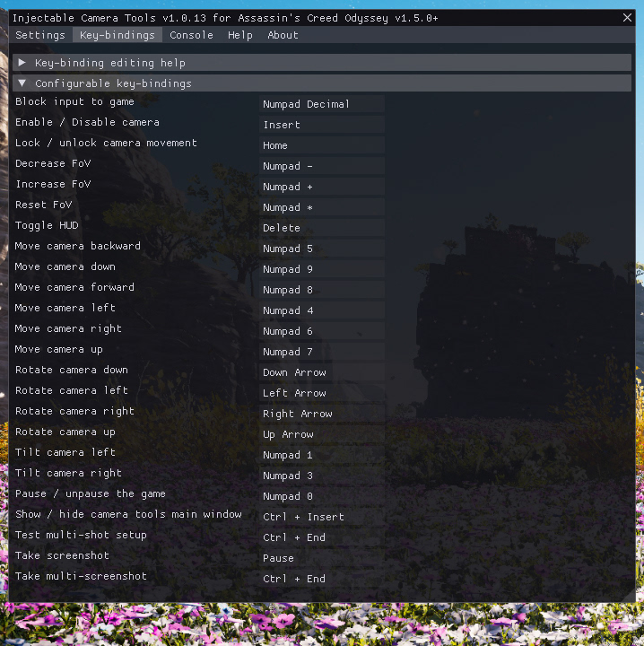
Task: Click the Left Arrow binding field
Action: tap(322, 393)
